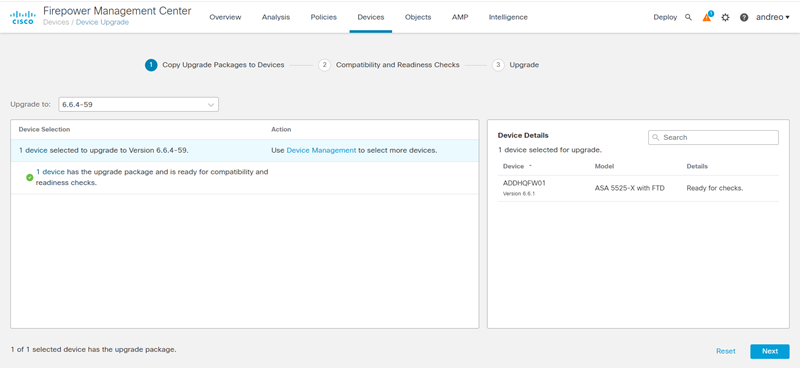Click the Firepower Management Center title

(117, 11)
